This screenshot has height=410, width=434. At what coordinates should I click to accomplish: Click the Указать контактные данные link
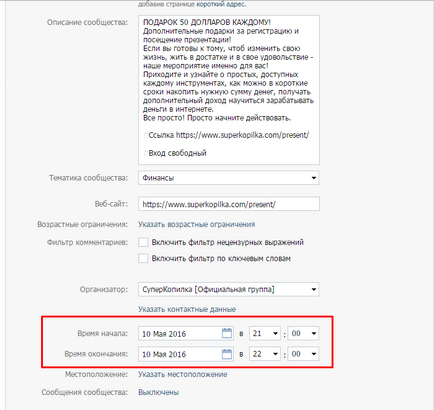click(x=187, y=309)
